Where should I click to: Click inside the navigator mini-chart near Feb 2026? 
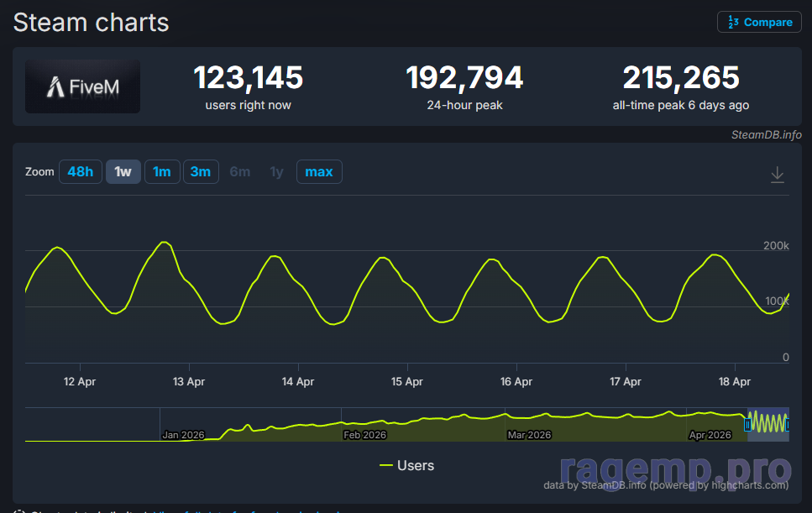[x=365, y=424]
